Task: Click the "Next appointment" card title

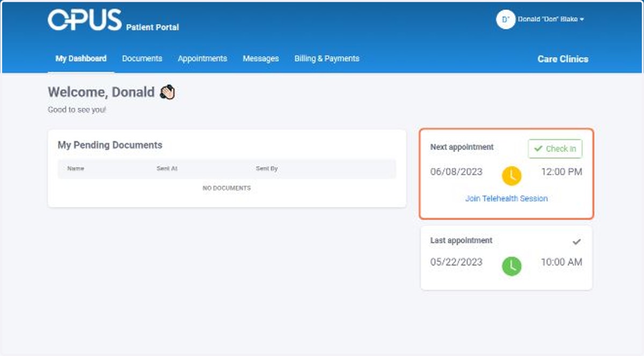Action: tap(462, 147)
